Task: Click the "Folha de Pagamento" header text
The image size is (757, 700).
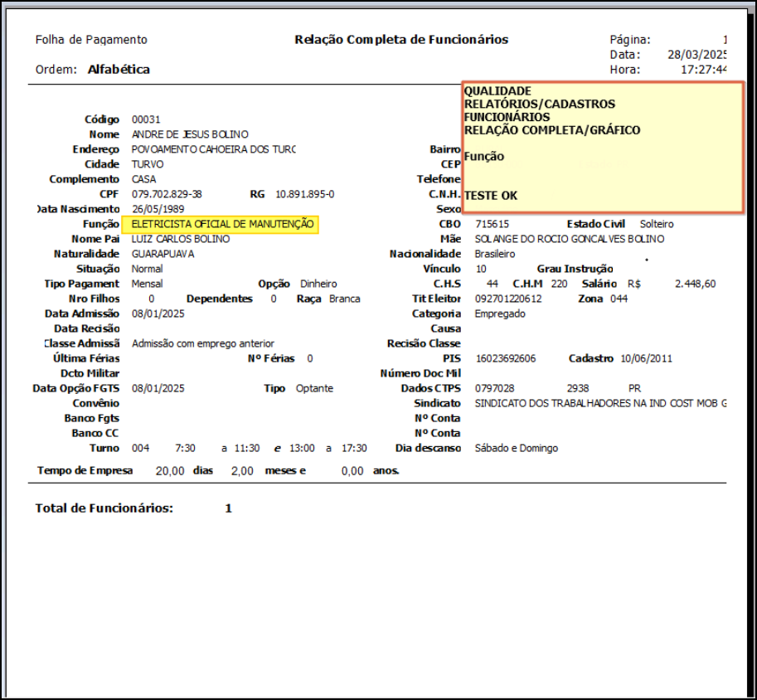Action: click(91, 40)
